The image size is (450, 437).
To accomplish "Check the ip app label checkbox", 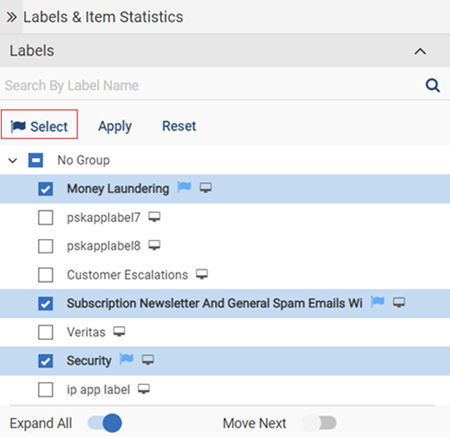I will point(45,390).
